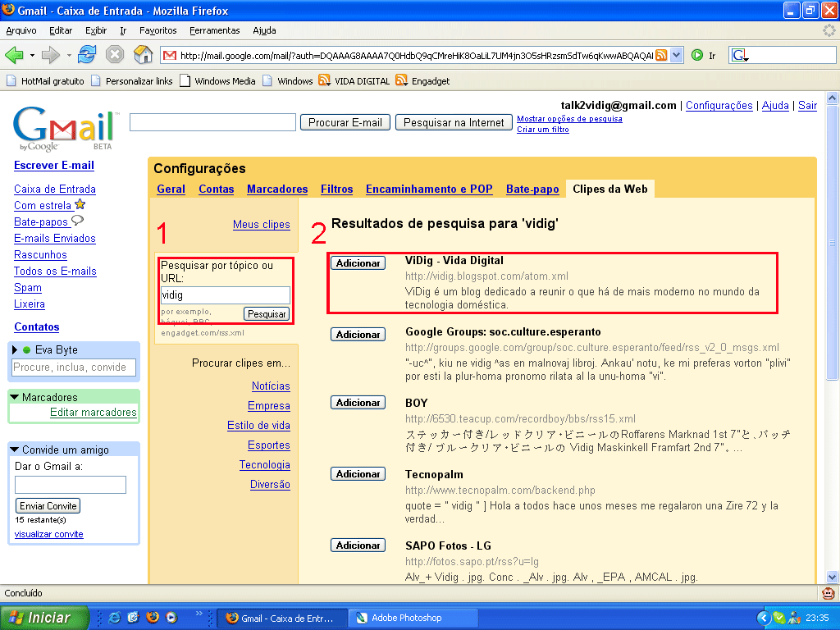Launch Outlook Express from the quick launch bar
Image resolution: width=840 pixels, height=630 pixels.
click(x=134, y=618)
